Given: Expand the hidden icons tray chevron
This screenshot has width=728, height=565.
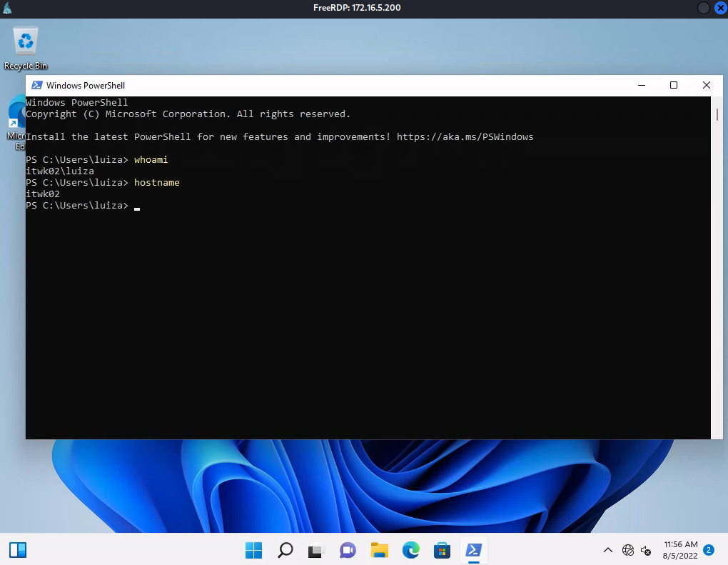Looking at the screenshot, I should click(x=608, y=550).
